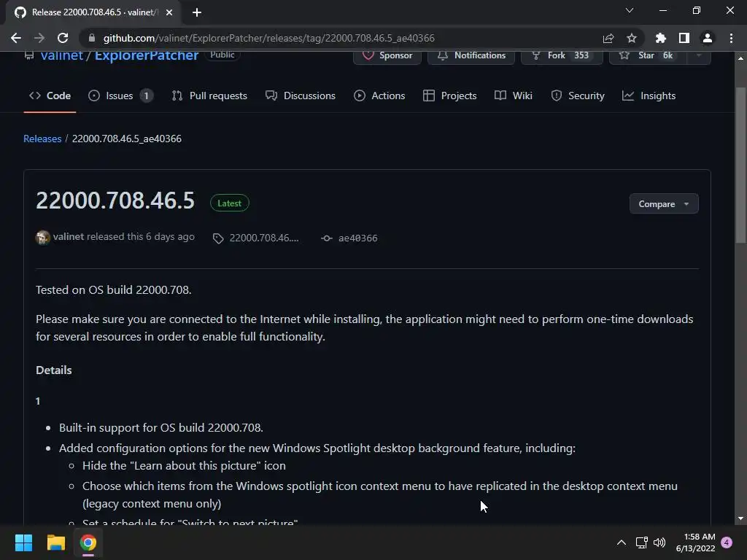This screenshot has height=560, width=747.
Task: Go to Releases breadcrumb link
Action: [x=42, y=139]
